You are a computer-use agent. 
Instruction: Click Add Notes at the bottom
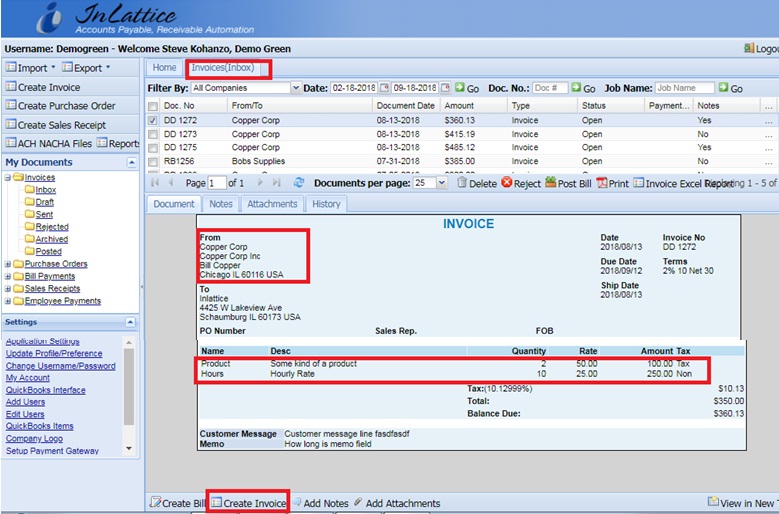point(319,503)
